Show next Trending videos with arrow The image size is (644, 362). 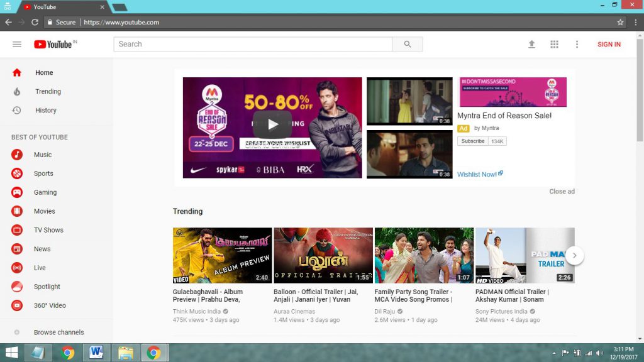pos(575,256)
